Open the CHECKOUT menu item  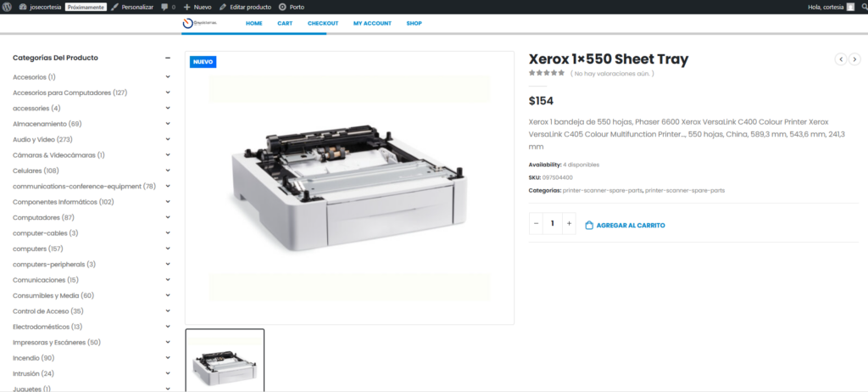click(x=323, y=23)
